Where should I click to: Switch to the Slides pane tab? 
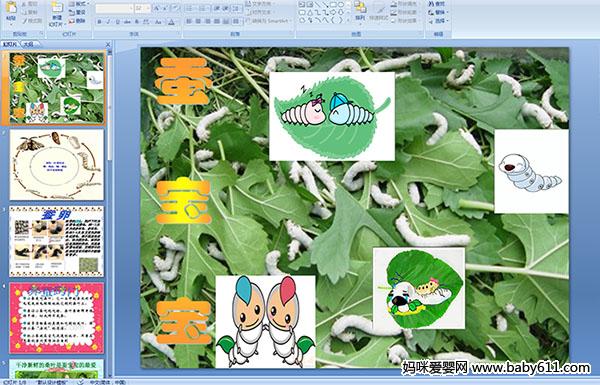(10, 44)
